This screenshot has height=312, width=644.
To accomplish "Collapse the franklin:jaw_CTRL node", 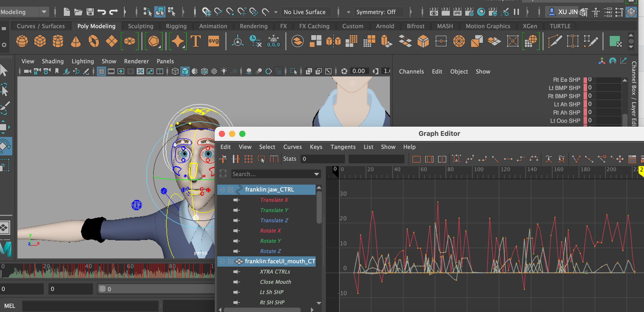I will [222, 190].
